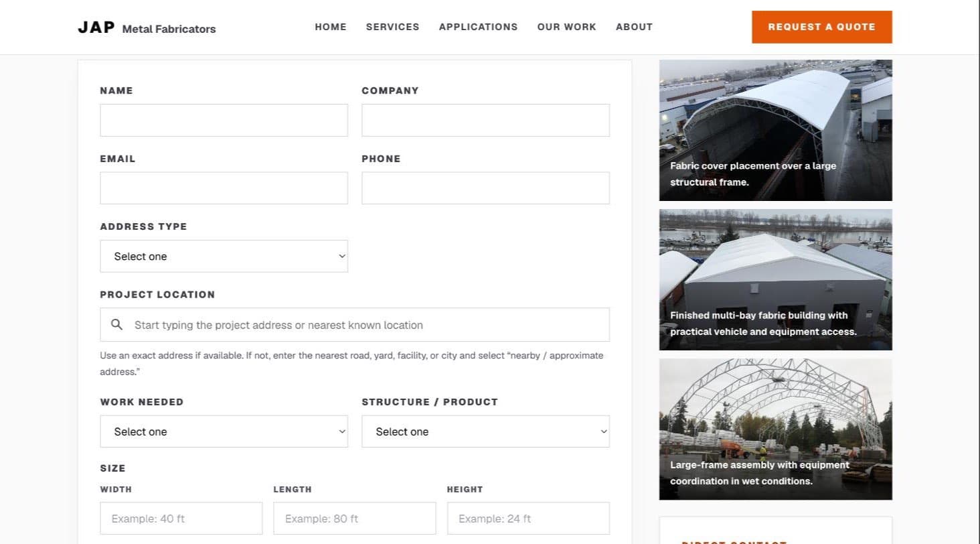Click the Height size field
The image size is (980, 544).
coord(528,519)
